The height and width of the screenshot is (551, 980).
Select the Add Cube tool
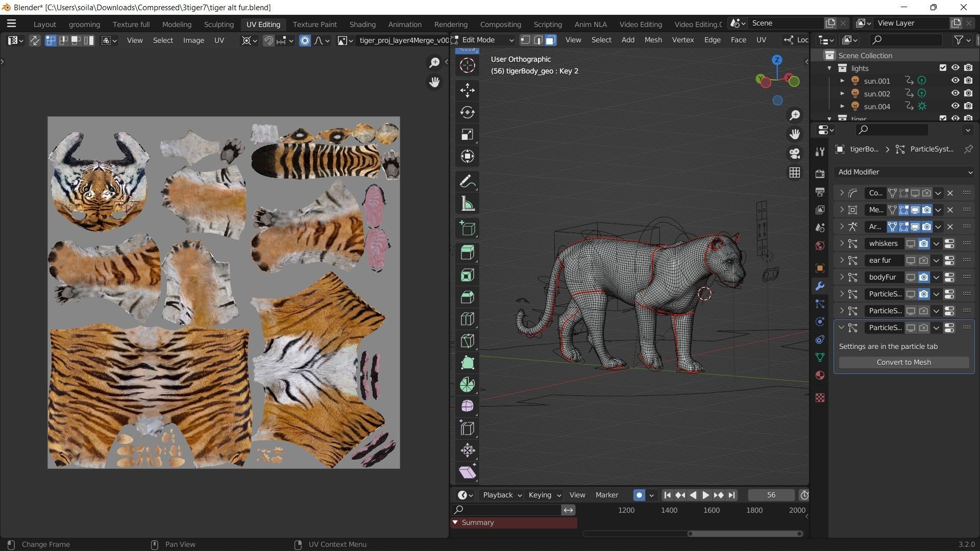coord(467,229)
